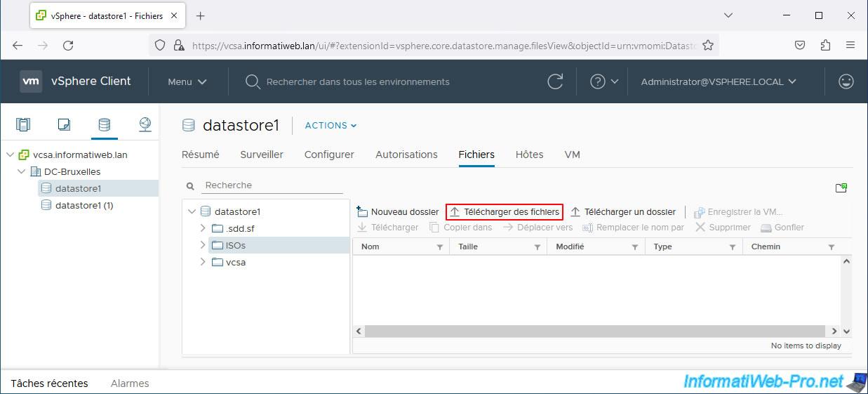
Task: Go to the Autorisations tab
Action: [406, 155]
